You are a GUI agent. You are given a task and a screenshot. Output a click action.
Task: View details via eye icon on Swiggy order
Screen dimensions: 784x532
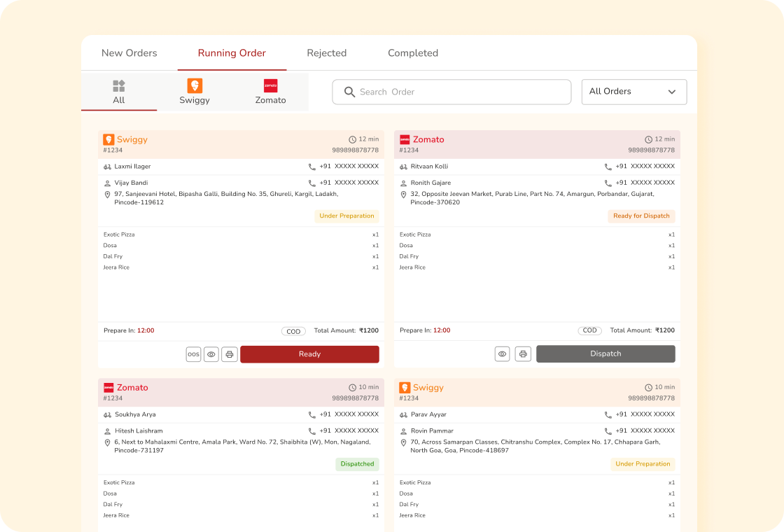point(211,354)
